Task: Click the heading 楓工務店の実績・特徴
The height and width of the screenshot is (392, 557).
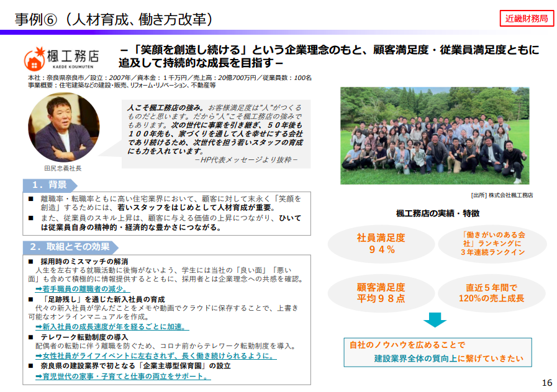Action: point(438,213)
